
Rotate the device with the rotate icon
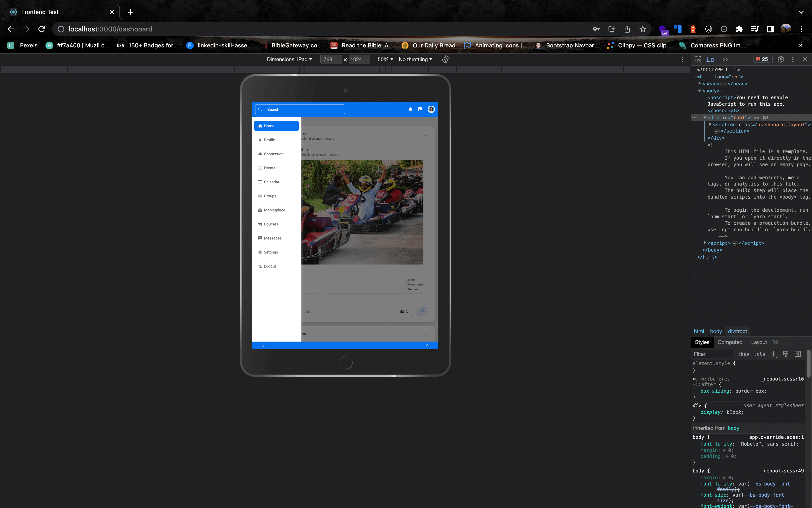446,59
